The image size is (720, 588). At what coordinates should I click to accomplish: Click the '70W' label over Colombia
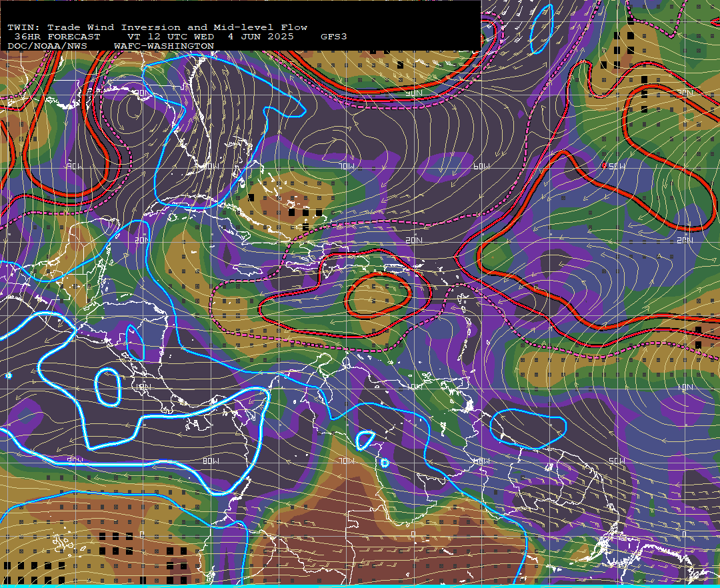coord(347,461)
